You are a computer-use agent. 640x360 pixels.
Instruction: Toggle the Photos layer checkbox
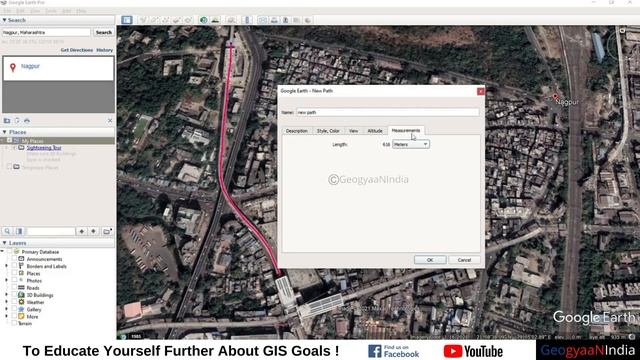pos(14,280)
